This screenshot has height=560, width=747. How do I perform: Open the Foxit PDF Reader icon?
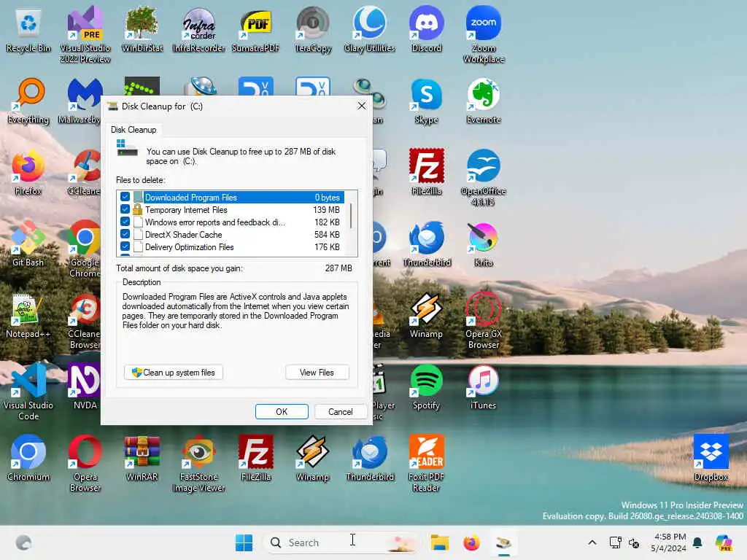(x=426, y=463)
